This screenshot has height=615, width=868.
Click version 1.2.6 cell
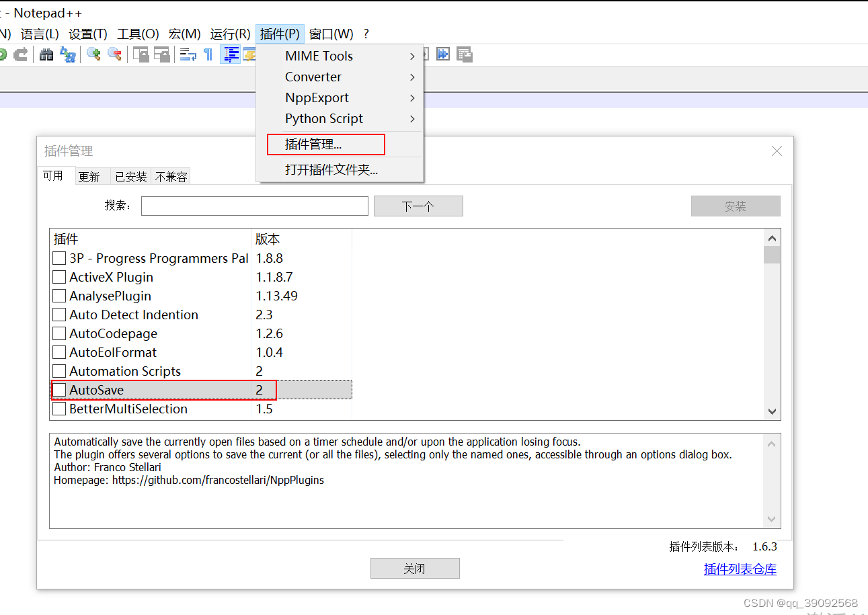tap(270, 333)
